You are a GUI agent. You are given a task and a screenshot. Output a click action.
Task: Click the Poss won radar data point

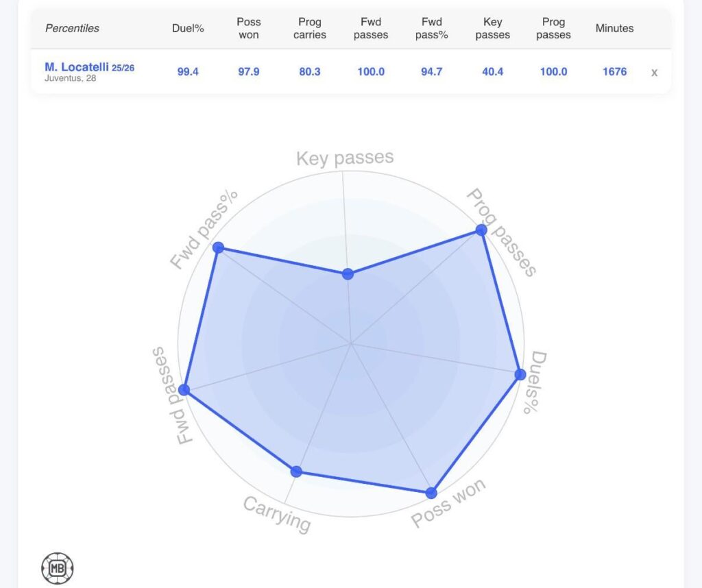point(431,493)
